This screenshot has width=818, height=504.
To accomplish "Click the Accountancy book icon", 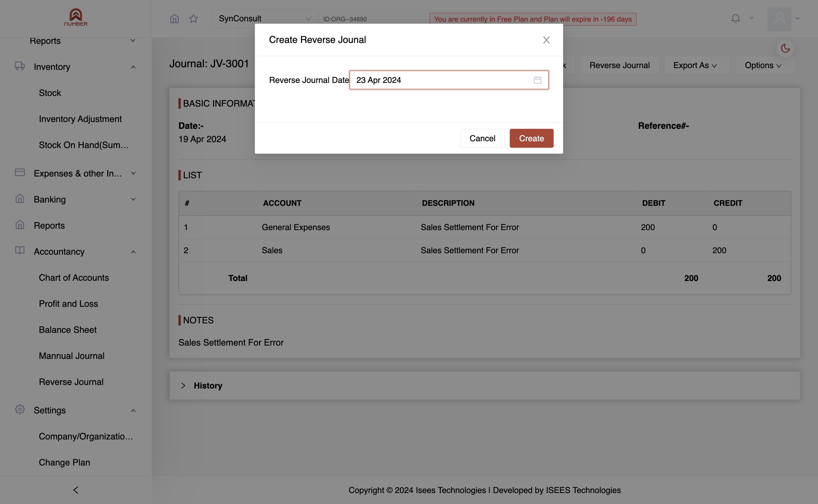I will click(x=20, y=250).
